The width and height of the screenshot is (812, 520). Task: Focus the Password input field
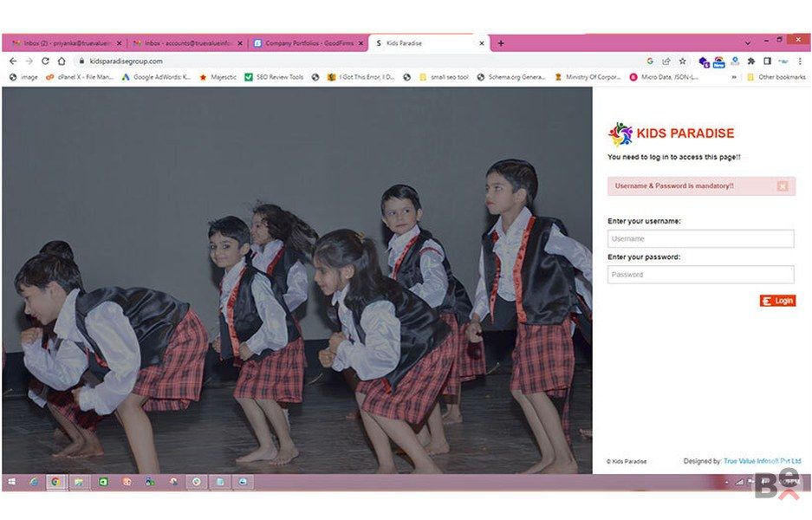click(700, 275)
